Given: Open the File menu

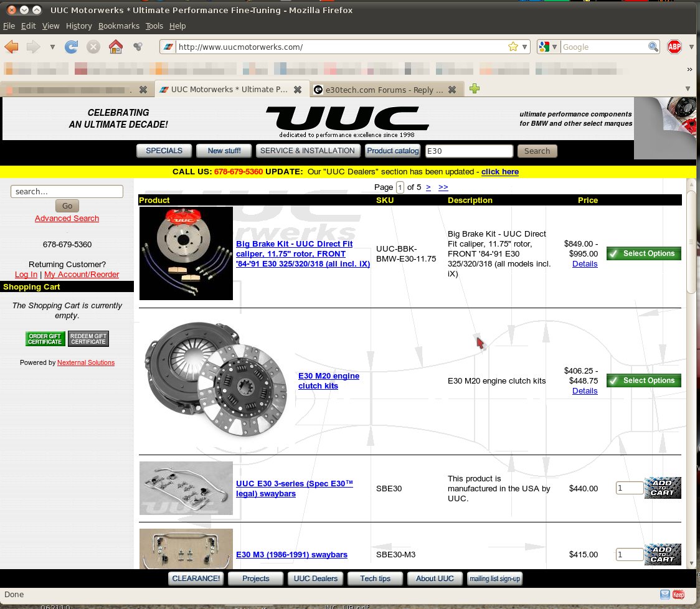Looking at the screenshot, I should click(x=9, y=26).
